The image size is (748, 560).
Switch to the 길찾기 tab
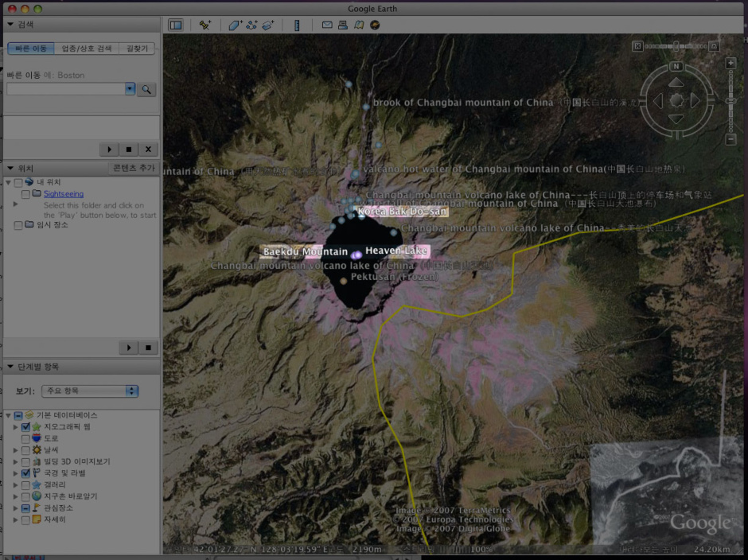click(137, 49)
